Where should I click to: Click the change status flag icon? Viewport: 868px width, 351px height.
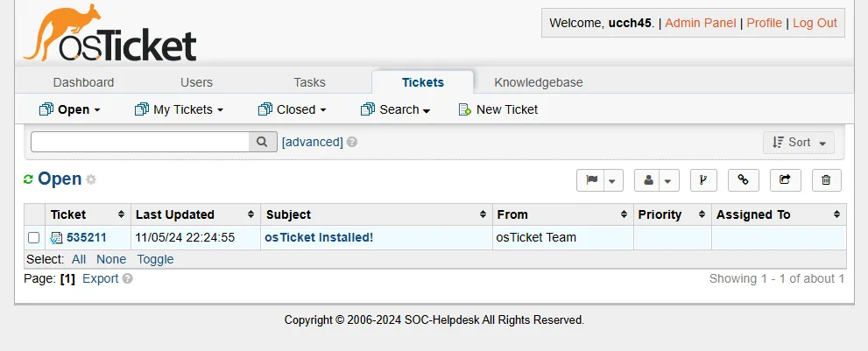[591, 180]
